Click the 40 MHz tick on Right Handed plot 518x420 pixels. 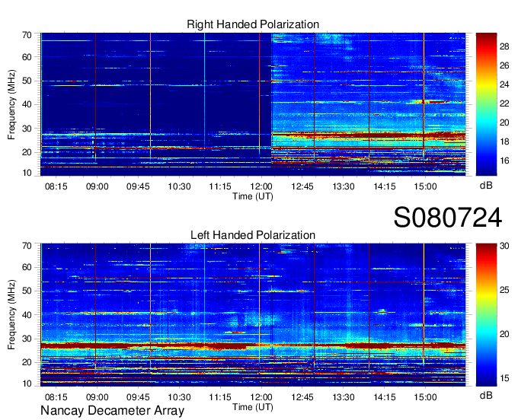(27, 105)
